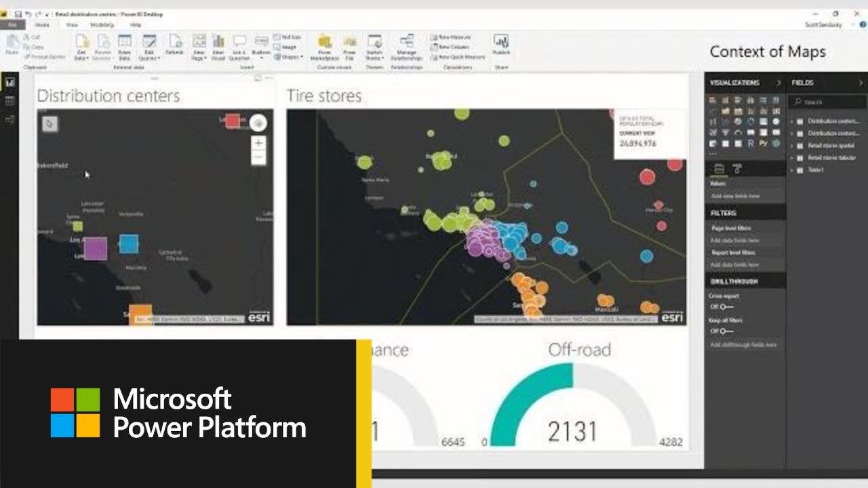868x488 pixels.
Task: Switch to the Help ribbon tab
Action: pyautogui.click(x=136, y=25)
